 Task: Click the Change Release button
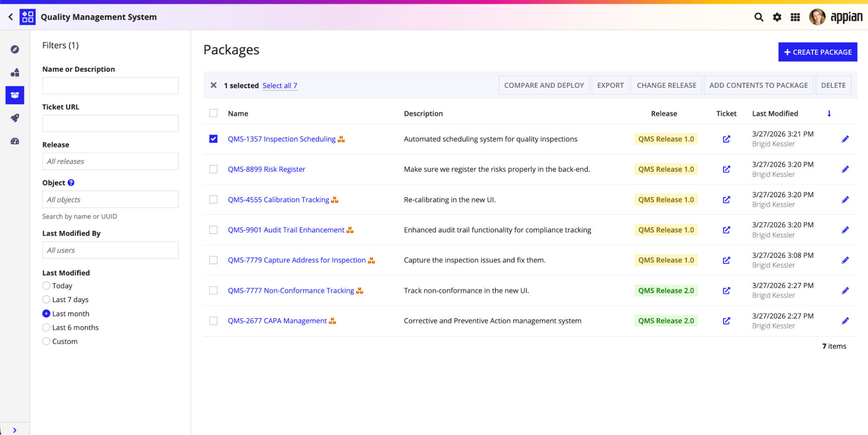click(666, 85)
